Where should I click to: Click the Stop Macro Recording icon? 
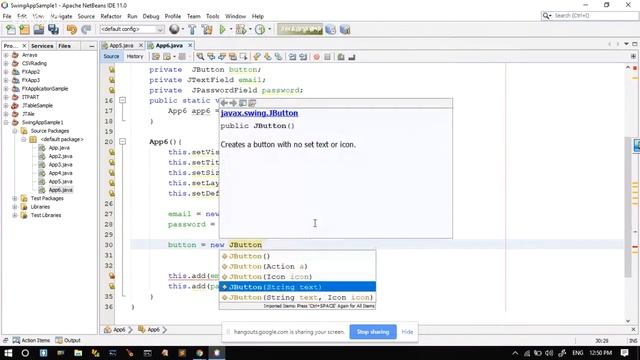pyautogui.click(x=327, y=57)
